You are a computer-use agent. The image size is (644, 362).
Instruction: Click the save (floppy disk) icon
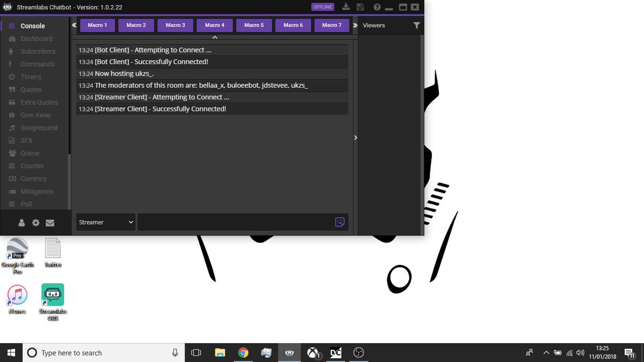361,7
